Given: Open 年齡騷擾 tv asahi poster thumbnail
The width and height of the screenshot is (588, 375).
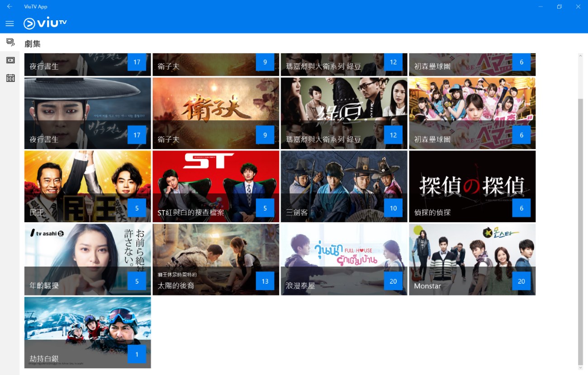Looking at the screenshot, I should [88, 259].
